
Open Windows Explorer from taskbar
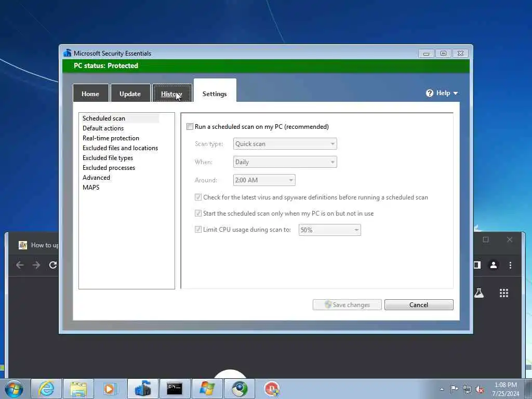[x=78, y=389]
